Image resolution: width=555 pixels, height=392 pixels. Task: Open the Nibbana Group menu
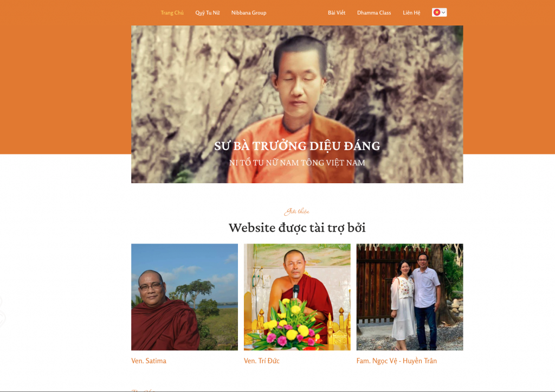[249, 13]
